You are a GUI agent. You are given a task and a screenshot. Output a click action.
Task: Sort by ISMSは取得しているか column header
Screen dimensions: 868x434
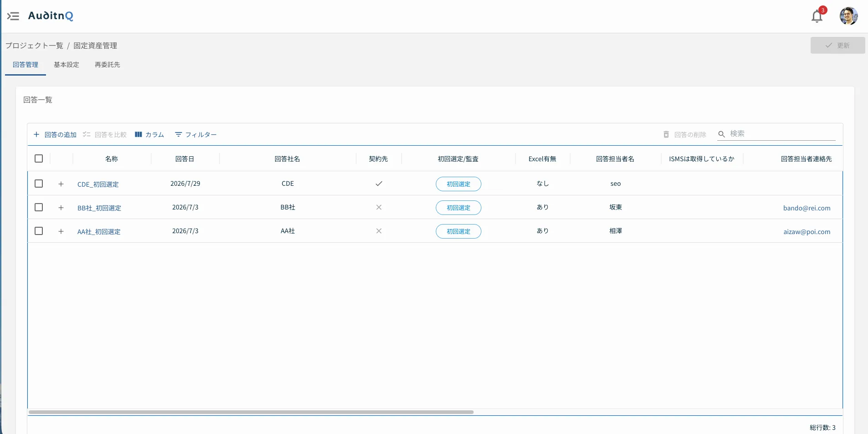702,159
